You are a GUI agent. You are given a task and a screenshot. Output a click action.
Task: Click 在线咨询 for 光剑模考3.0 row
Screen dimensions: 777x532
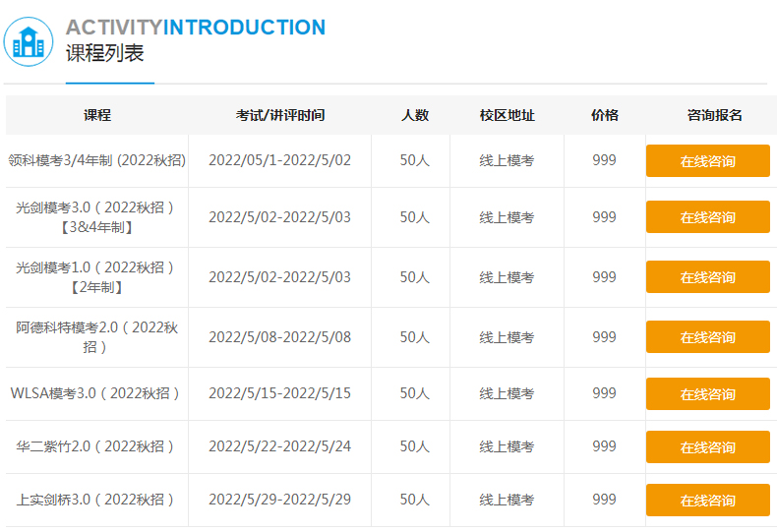[x=707, y=217]
